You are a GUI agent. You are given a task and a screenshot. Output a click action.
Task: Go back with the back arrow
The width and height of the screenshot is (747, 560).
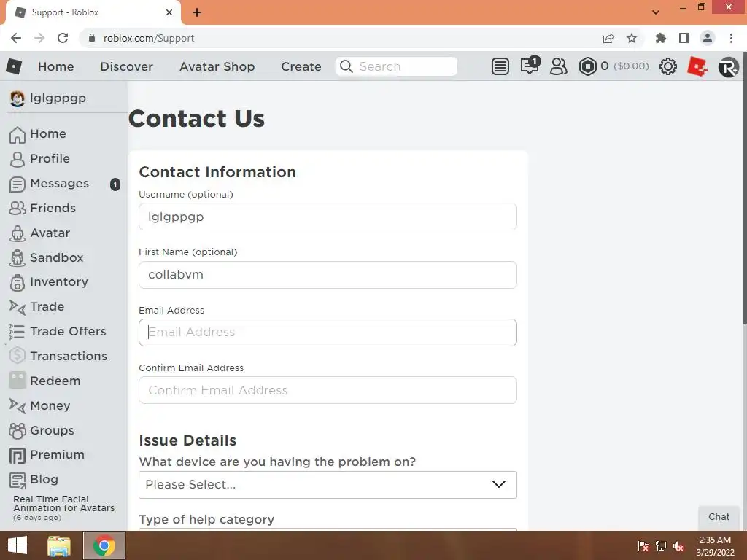pyautogui.click(x=16, y=38)
